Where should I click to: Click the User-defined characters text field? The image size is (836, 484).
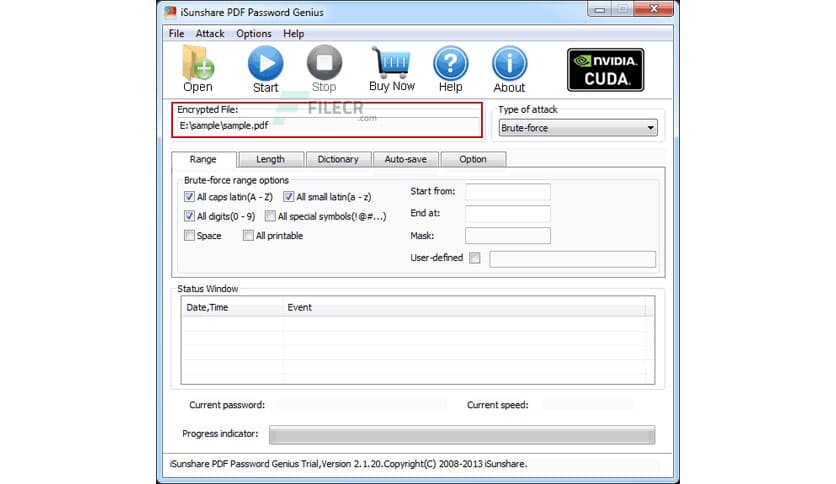[x=573, y=259]
